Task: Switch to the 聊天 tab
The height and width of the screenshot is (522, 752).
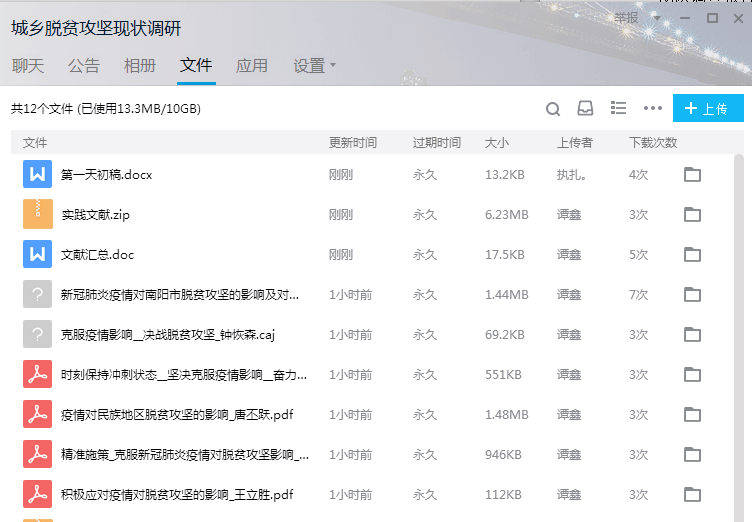Action: tap(28, 66)
